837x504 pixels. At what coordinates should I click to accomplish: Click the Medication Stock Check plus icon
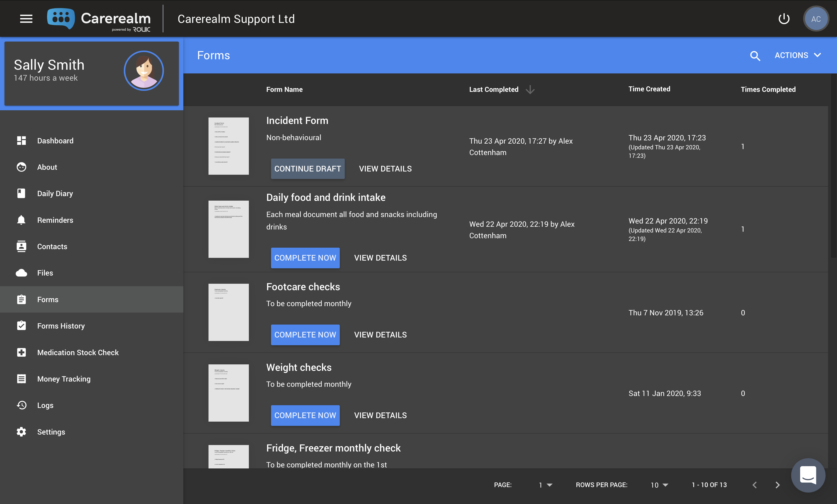(x=21, y=352)
